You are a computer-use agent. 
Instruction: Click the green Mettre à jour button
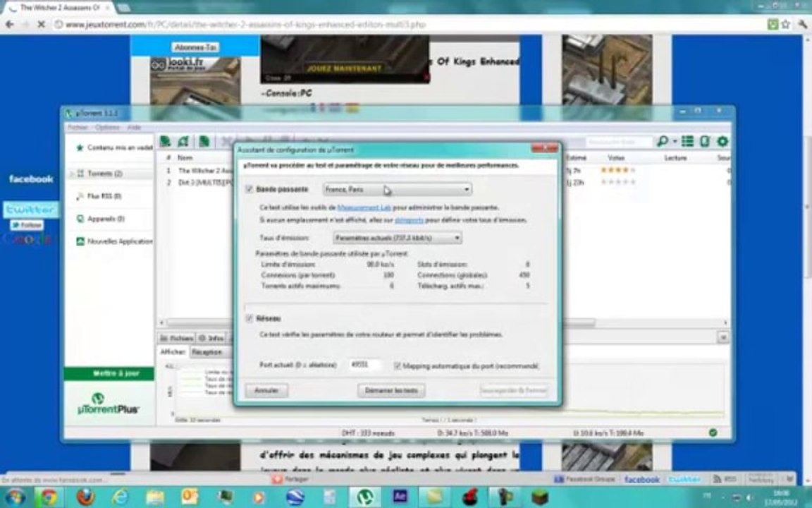(109, 373)
